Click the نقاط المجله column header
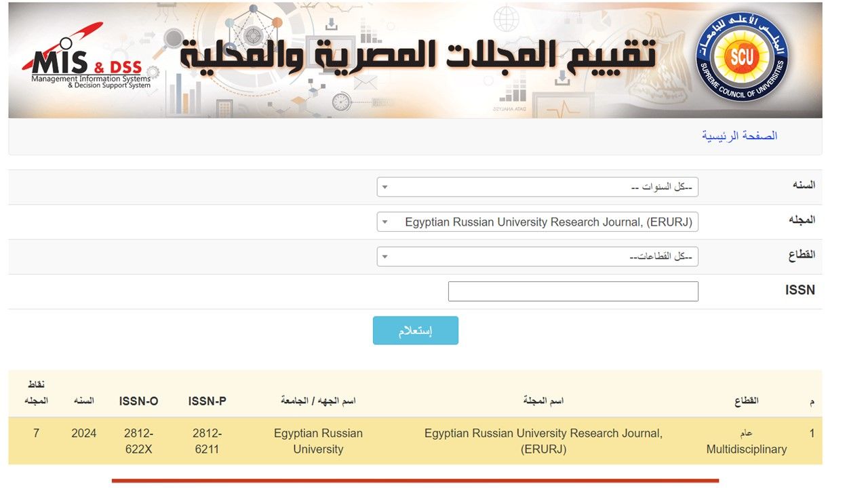The image size is (868, 488). point(36,393)
